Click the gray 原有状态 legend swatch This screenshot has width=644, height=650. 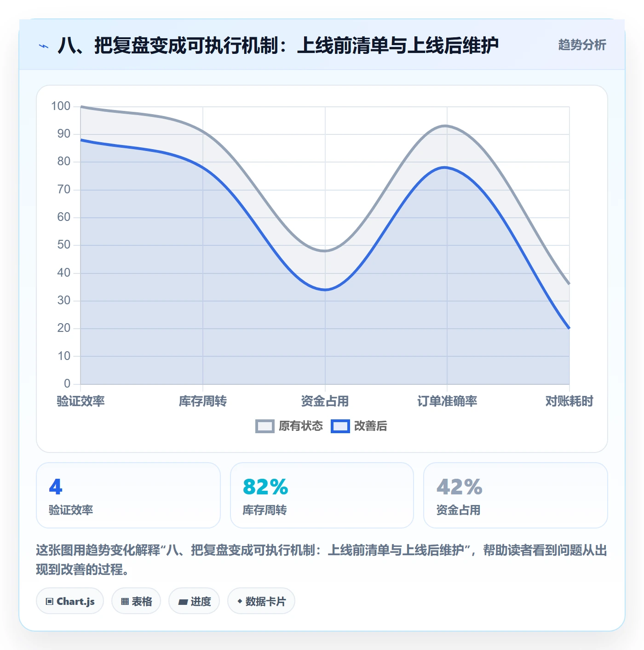coord(265,426)
